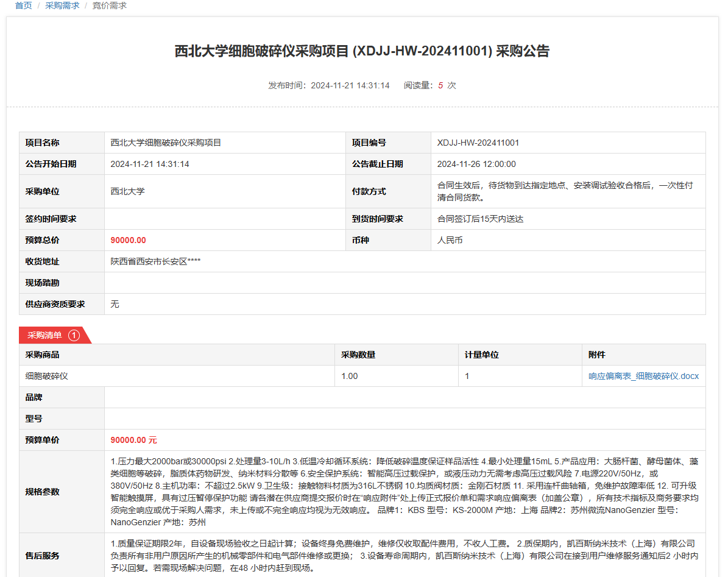Click 公告截止日期 value 2024-11-26 12:00:00
Image resolution: width=728 pixels, height=577 pixels.
(x=476, y=164)
